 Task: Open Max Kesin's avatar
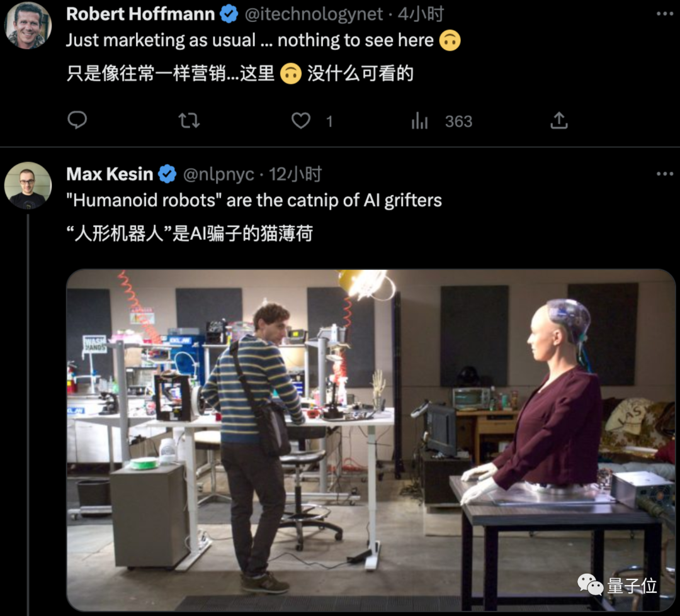click(28, 186)
